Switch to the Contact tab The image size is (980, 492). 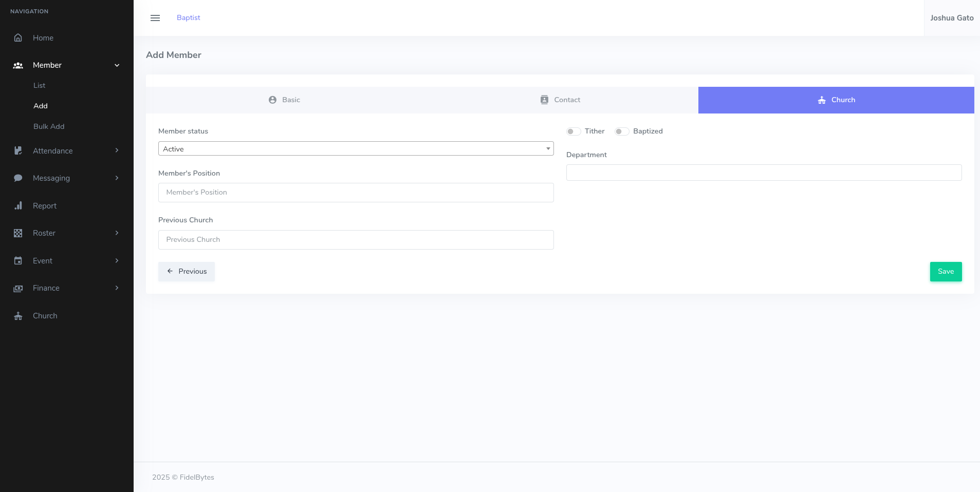[x=560, y=100]
